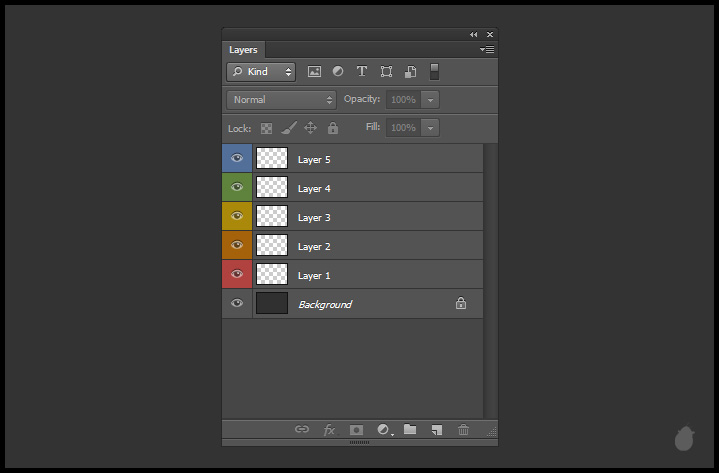719x473 pixels.
Task: Create a new layer
Action: pyautogui.click(x=436, y=430)
